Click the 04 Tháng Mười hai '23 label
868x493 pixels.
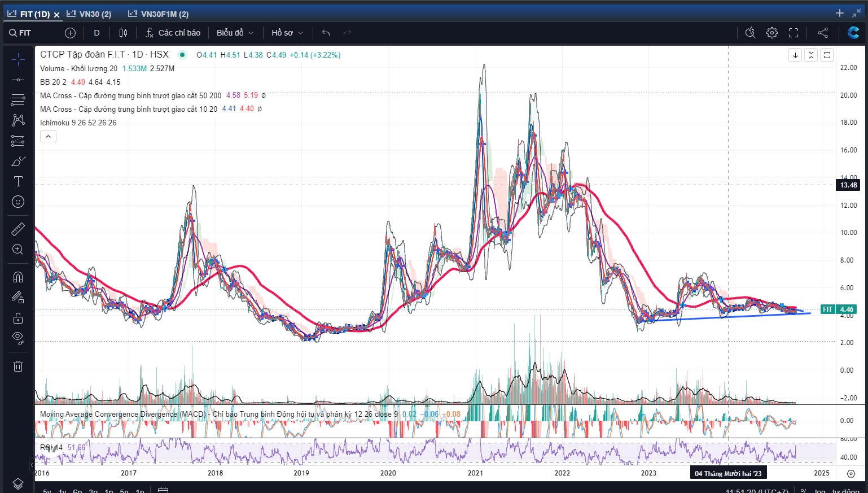pos(728,473)
